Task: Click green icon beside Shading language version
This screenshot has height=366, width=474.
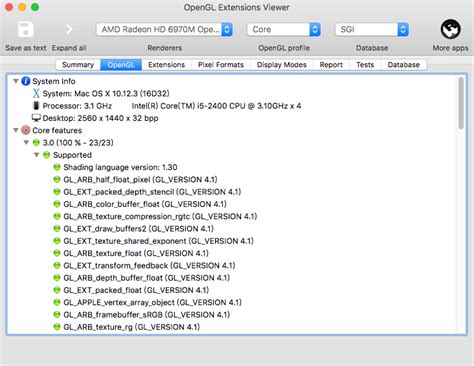Action: 57,167
